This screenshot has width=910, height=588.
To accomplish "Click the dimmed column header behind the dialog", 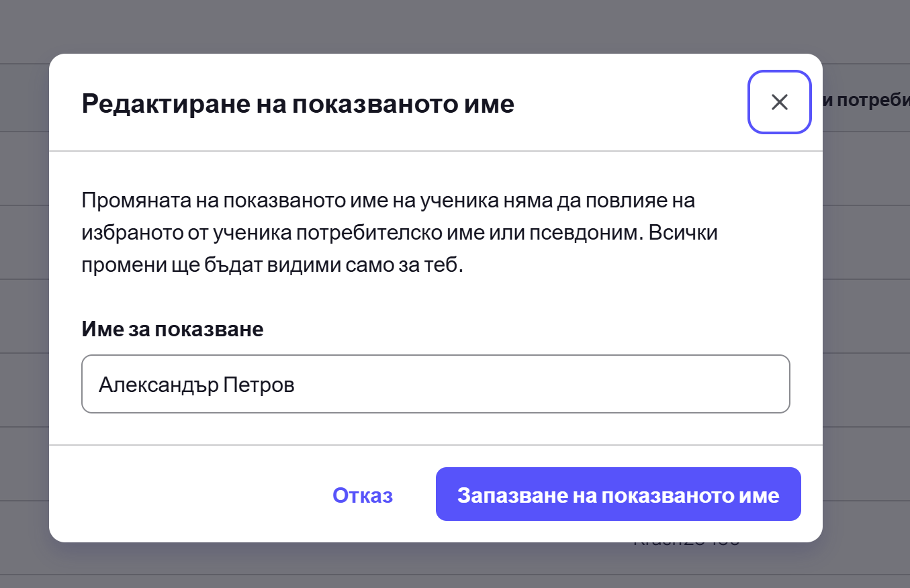I will pos(866,101).
